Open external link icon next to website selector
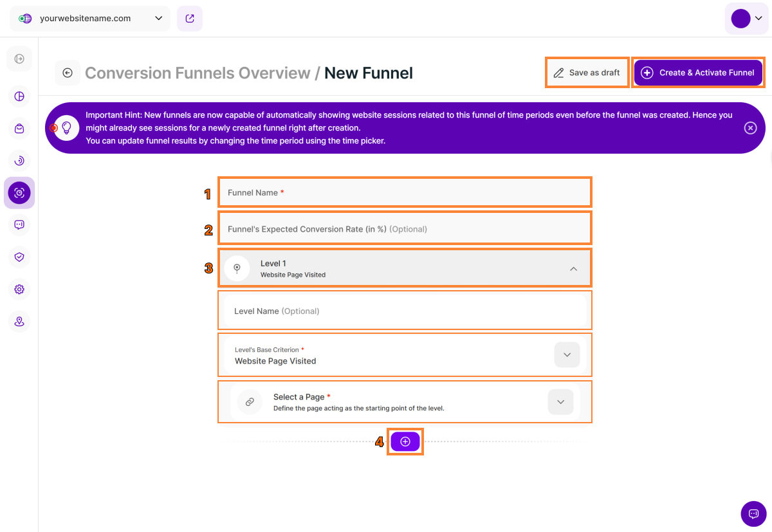The height and width of the screenshot is (532, 772). pyautogui.click(x=190, y=19)
